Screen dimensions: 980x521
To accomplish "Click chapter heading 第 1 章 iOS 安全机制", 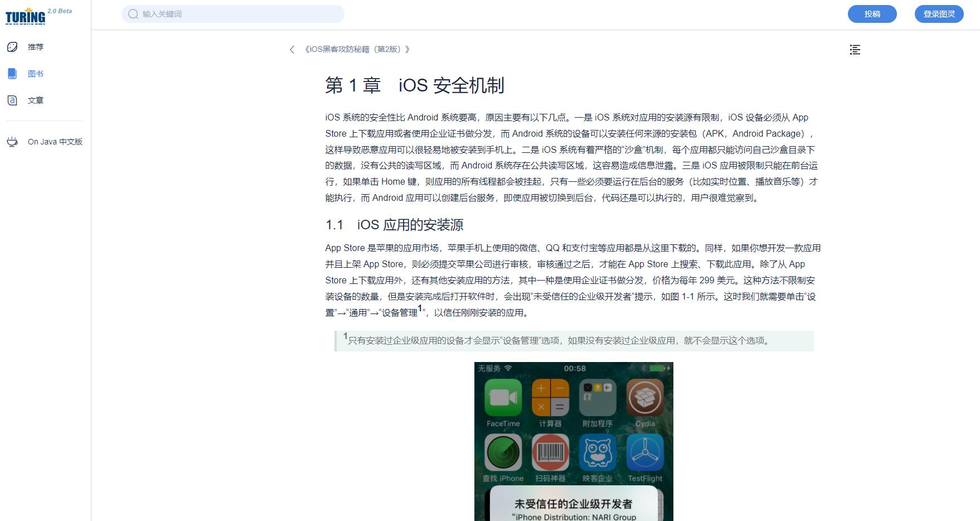I will tap(415, 85).
